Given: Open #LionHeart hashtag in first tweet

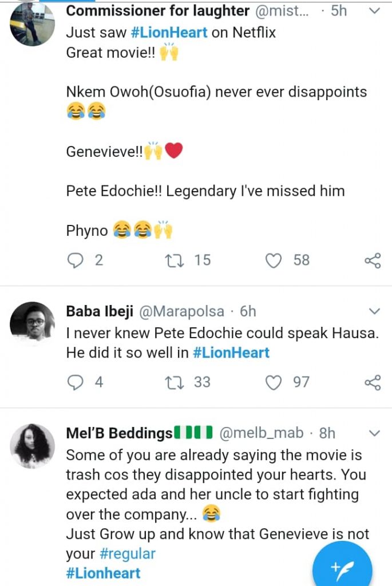Looking at the screenshot, I should coord(169,33).
